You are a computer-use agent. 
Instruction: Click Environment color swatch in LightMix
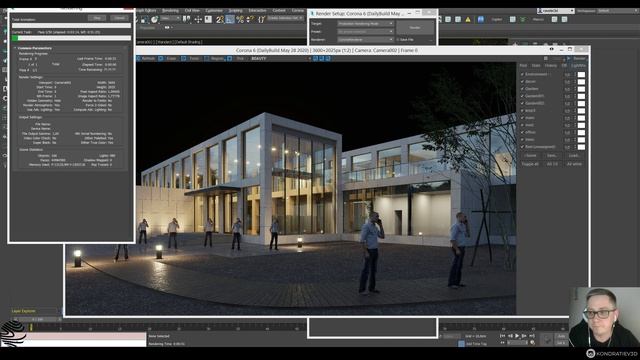click(581, 75)
